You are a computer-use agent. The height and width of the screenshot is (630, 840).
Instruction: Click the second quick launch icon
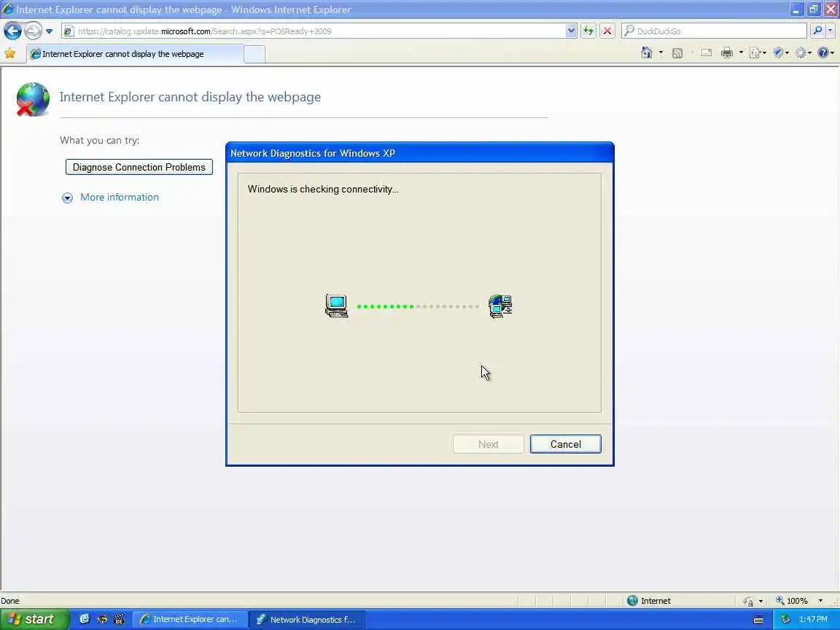tap(102, 619)
